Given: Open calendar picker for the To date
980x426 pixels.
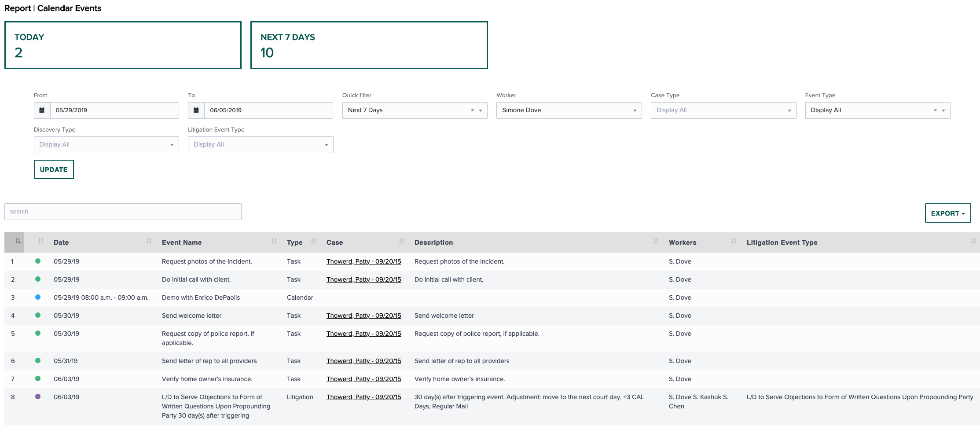Looking at the screenshot, I should pyautogui.click(x=196, y=110).
